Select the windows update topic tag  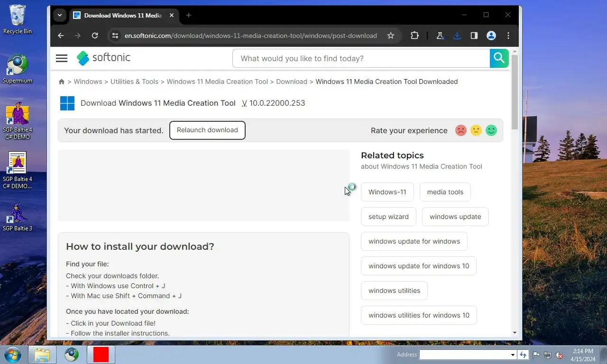pyautogui.click(x=455, y=217)
